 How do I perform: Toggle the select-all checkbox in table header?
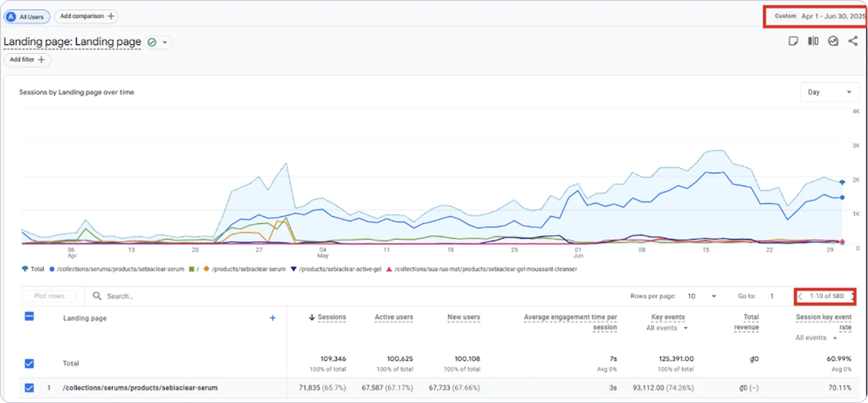(29, 316)
